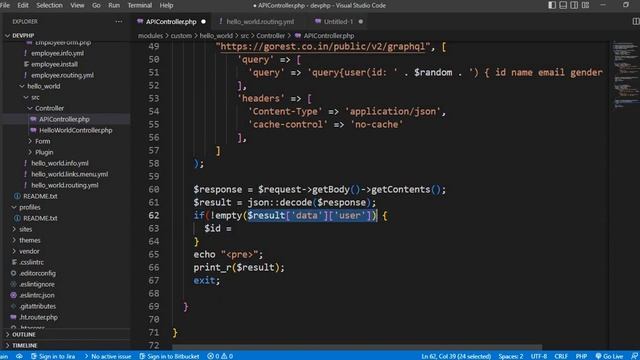Open .csslintrc file

point(31,262)
